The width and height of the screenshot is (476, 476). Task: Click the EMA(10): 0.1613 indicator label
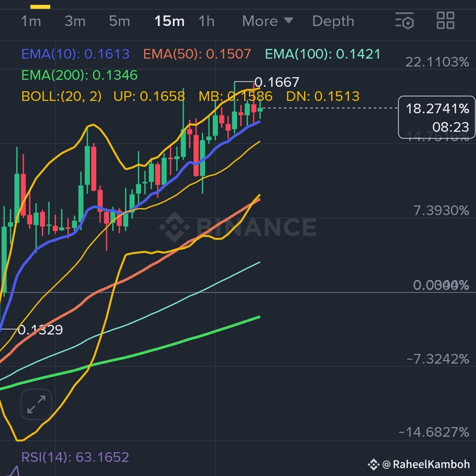pos(75,54)
